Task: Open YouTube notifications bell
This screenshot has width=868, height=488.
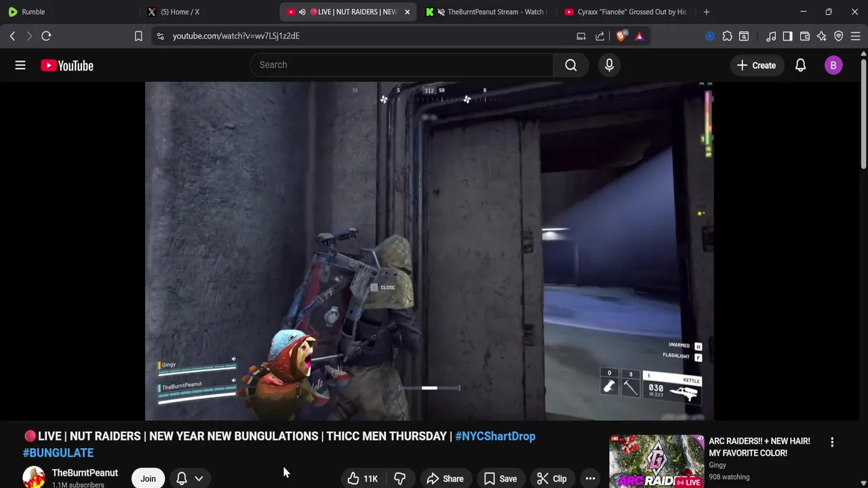Action: 801,65
